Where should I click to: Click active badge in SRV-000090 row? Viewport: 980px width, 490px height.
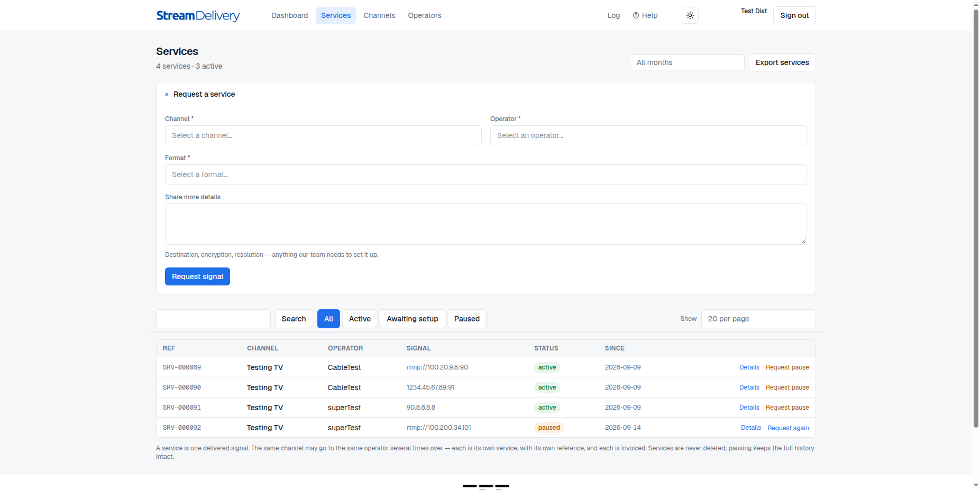tap(547, 387)
